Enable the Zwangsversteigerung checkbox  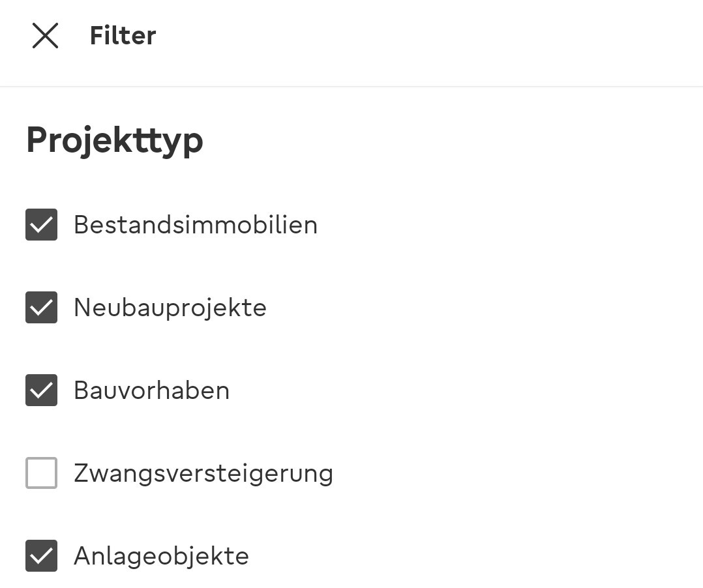[41, 473]
